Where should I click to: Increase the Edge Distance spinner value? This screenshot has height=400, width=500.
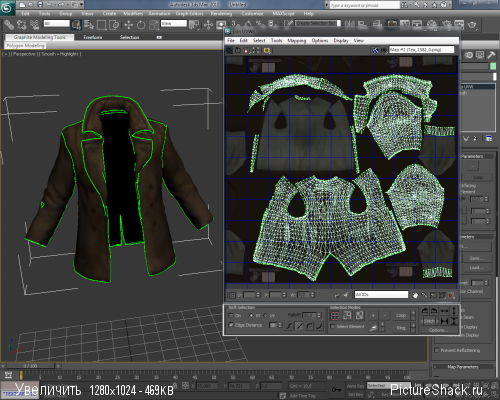(x=280, y=323)
